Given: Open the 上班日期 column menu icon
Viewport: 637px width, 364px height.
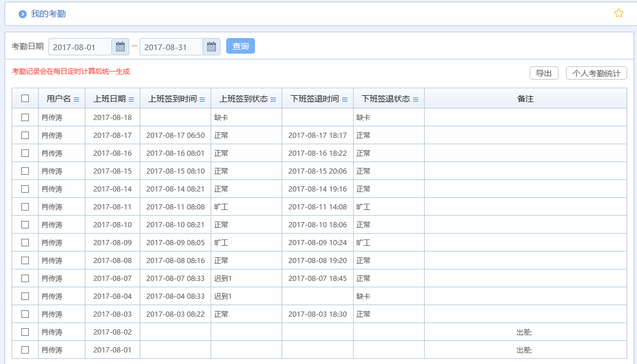Looking at the screenshot, I should click(132, 99).
